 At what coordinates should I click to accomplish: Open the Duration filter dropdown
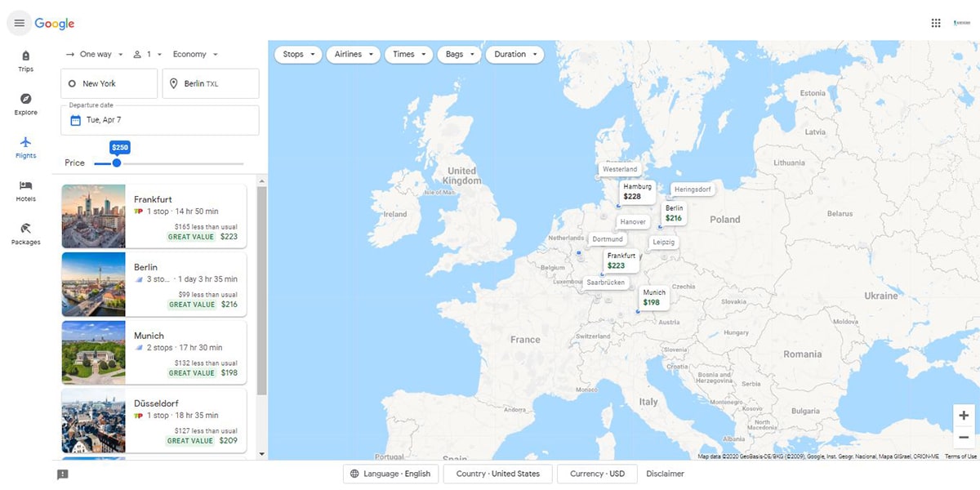pyautogui.click(x=515, y=54)
